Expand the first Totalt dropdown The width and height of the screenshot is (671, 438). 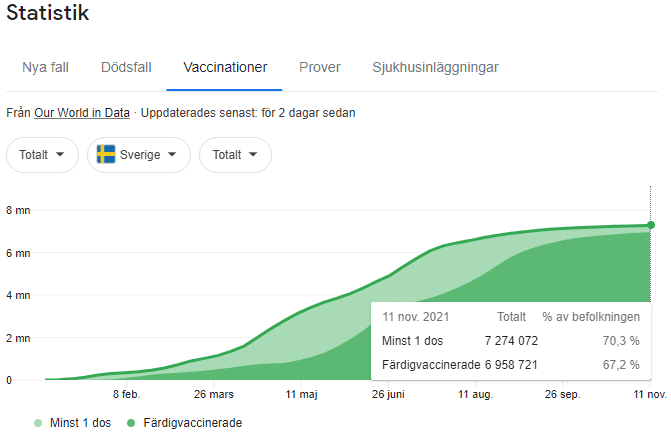point(42,155)
